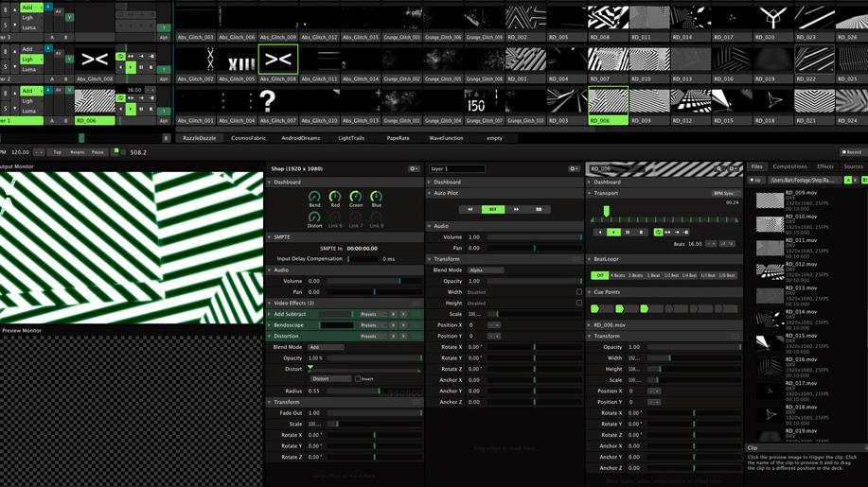Click the Distort dashboard knob
Image resolution: width=868 pixels, height=487 pixels.
(314, 217)
